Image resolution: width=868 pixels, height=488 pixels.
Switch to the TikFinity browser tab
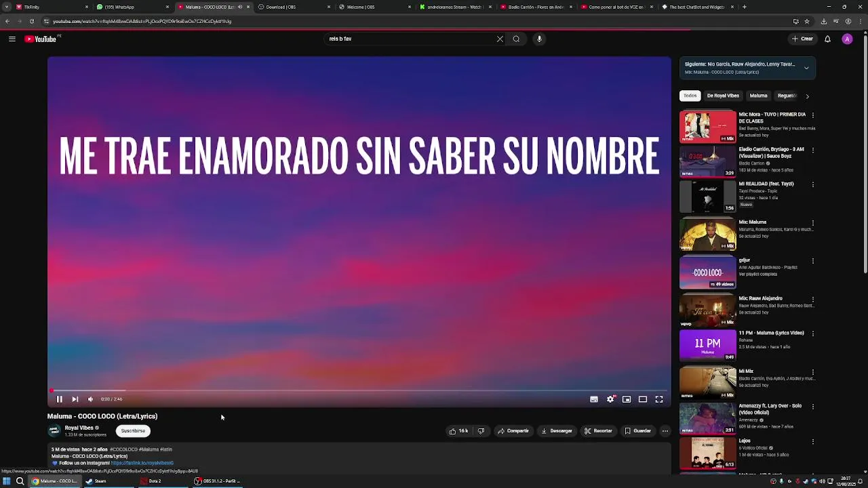(52, 7)
